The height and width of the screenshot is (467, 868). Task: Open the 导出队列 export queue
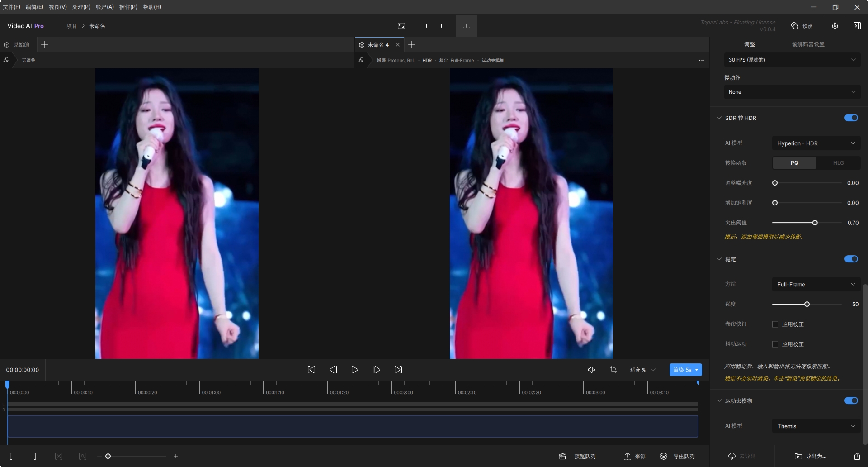(677, 456)
